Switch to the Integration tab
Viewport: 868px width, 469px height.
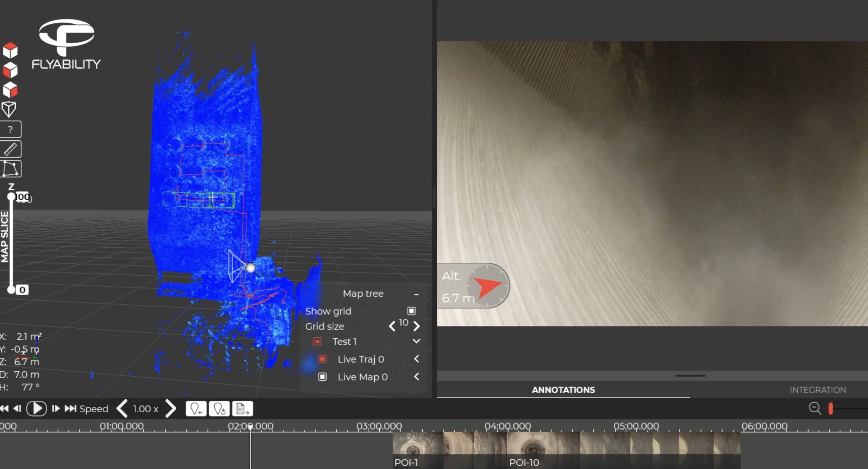tap(817, 390)
